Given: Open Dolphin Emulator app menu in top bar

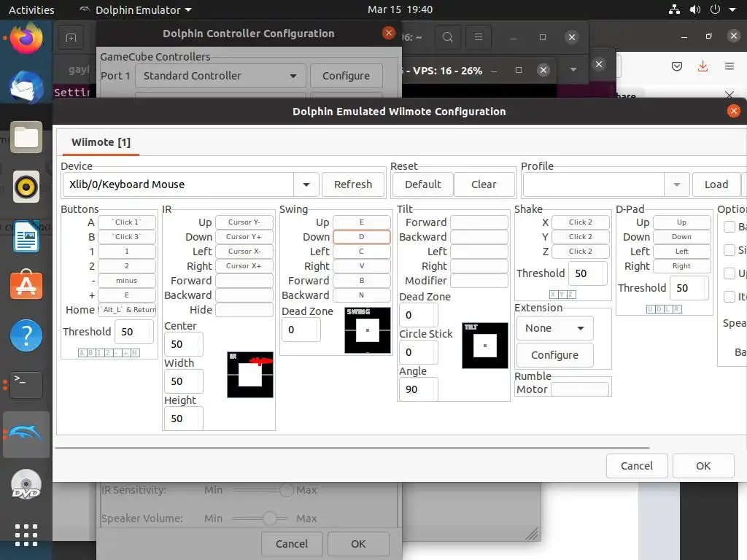Looking at the screenshot, I should (x=135, y=9).
